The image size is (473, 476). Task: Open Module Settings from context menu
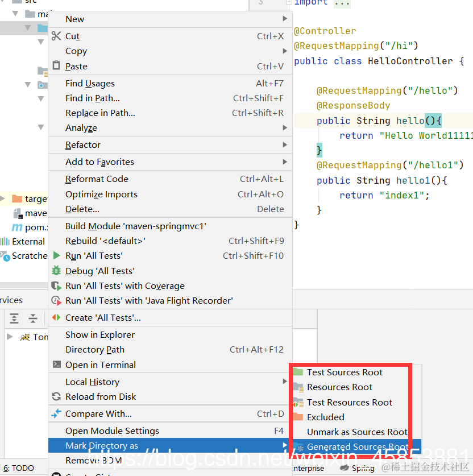click(170, 431)
